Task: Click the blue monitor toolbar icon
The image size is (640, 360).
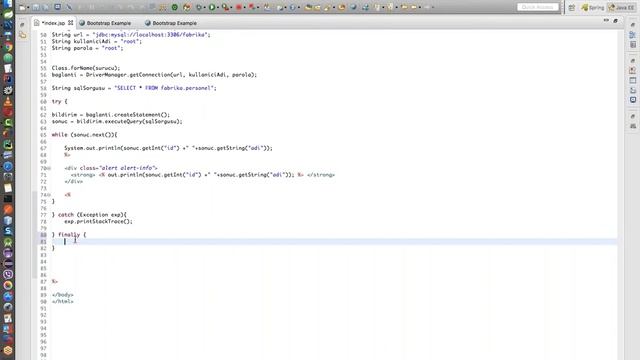Action: [x=58, y=7]
